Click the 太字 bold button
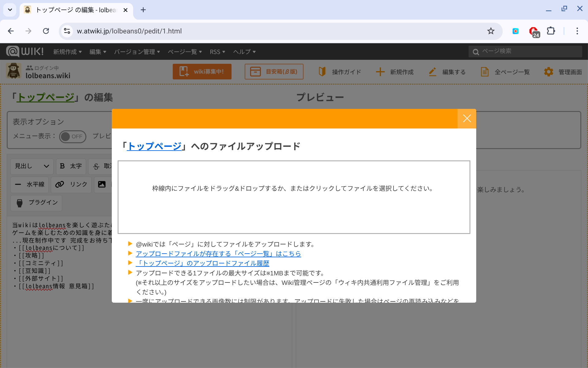 click(71, 166)
